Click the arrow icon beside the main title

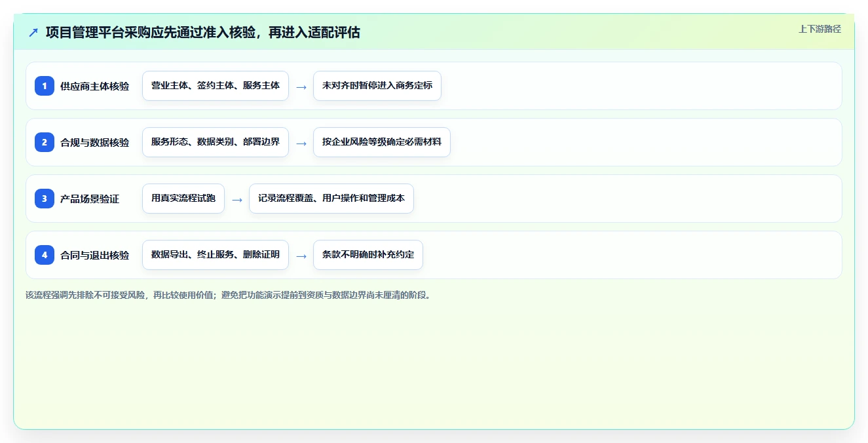tap(33, 32)
